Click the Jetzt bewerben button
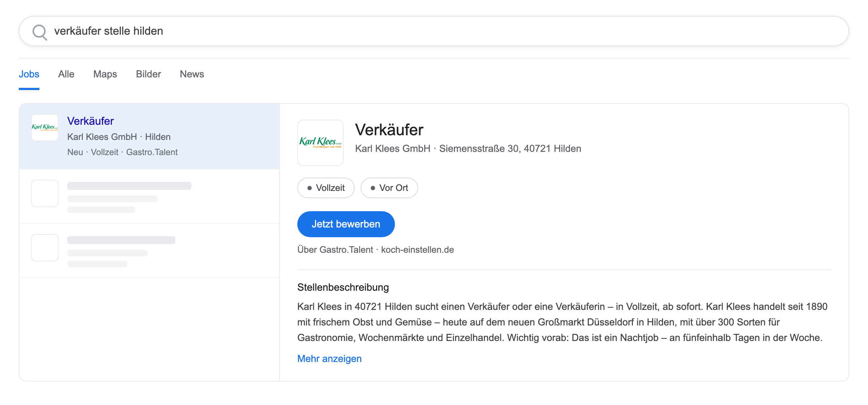Screen dimensions: 868x405 [346, 224]
